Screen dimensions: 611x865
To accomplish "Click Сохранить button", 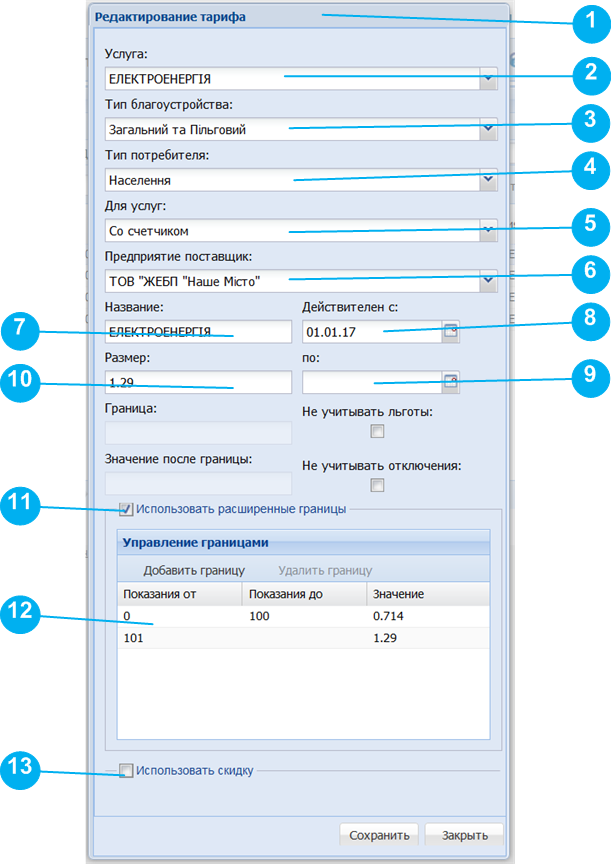I will 379,835.
